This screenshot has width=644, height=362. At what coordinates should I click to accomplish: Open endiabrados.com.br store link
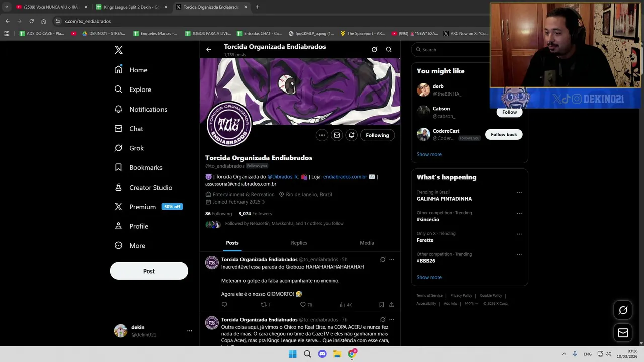coord(345,177)
